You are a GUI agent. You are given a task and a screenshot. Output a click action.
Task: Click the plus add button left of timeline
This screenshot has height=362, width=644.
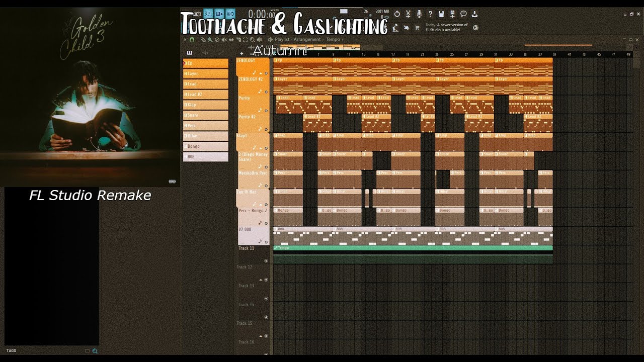point(242,54)
